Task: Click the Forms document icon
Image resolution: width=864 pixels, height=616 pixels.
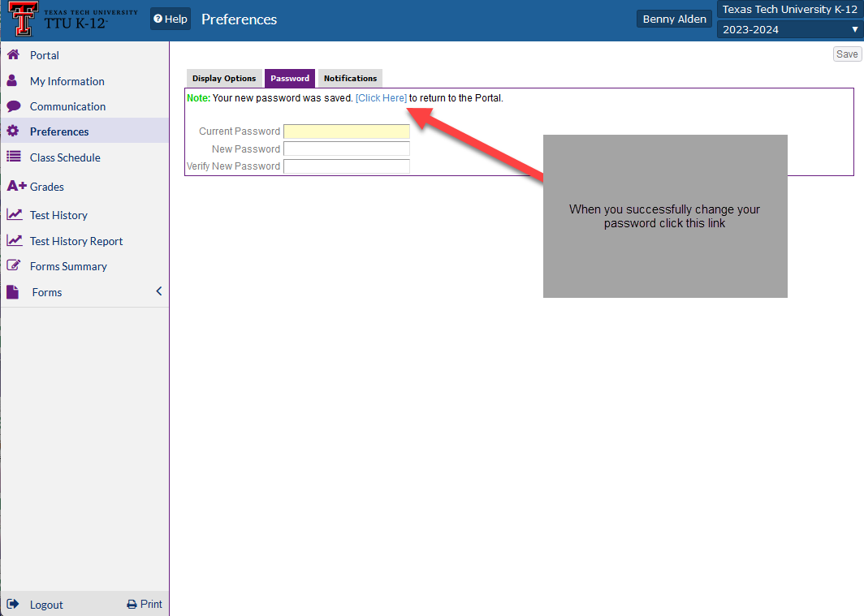Action: click(x=16, y=291)
